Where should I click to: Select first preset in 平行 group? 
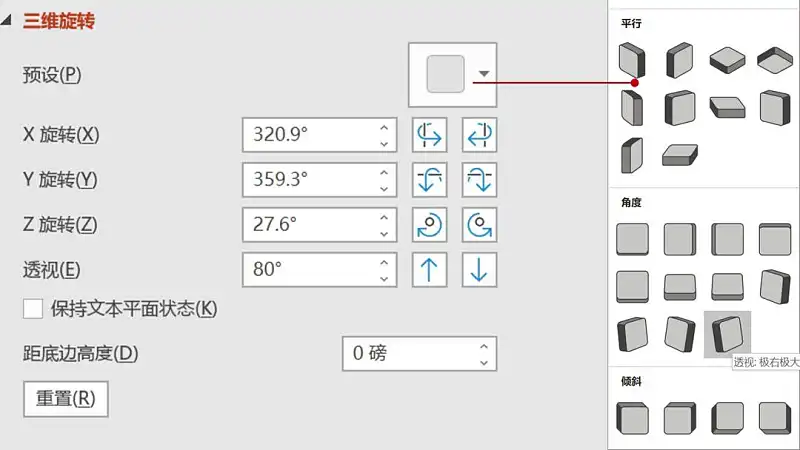pos(632,61)
